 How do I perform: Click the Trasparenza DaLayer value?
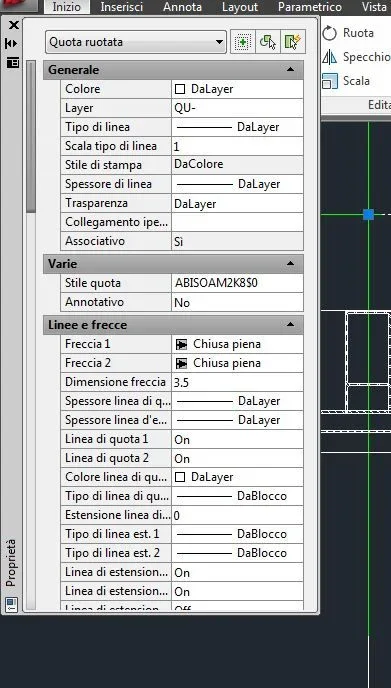pyautogui.click(x=237, y=204)
